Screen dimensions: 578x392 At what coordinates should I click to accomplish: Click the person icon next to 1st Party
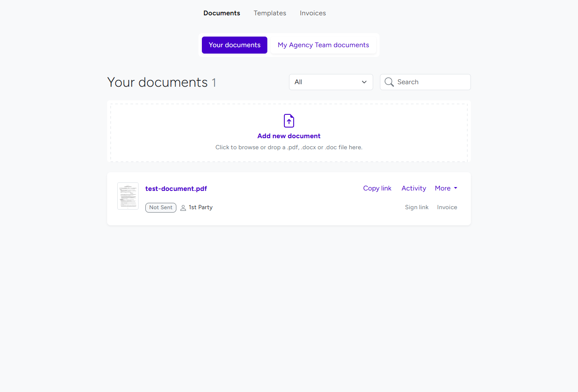[x=183, y=207]
